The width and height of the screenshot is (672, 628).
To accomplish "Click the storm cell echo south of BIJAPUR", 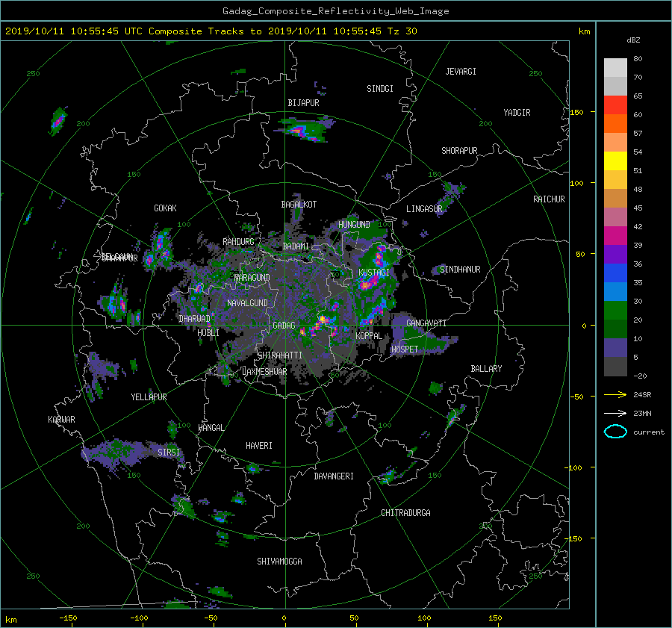I will 305,128.
